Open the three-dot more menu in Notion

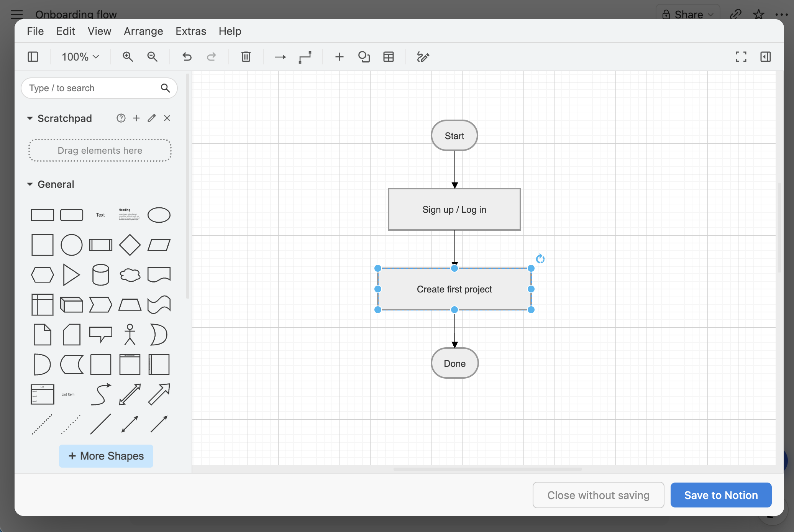click(x=782, y=15)
